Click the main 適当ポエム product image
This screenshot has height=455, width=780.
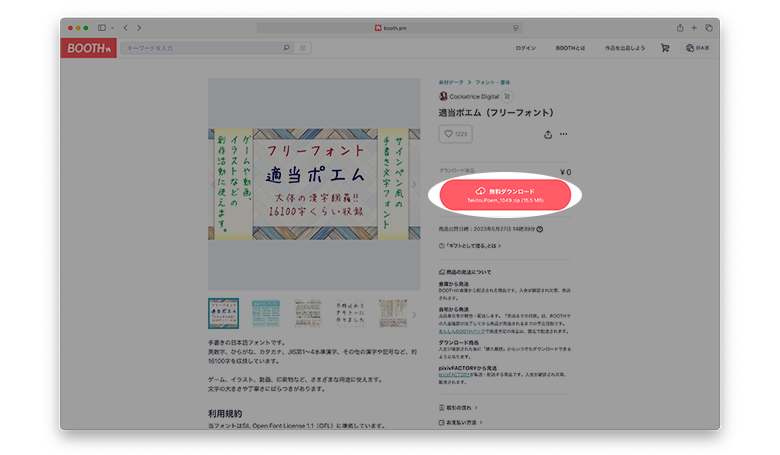coord(314,184)
